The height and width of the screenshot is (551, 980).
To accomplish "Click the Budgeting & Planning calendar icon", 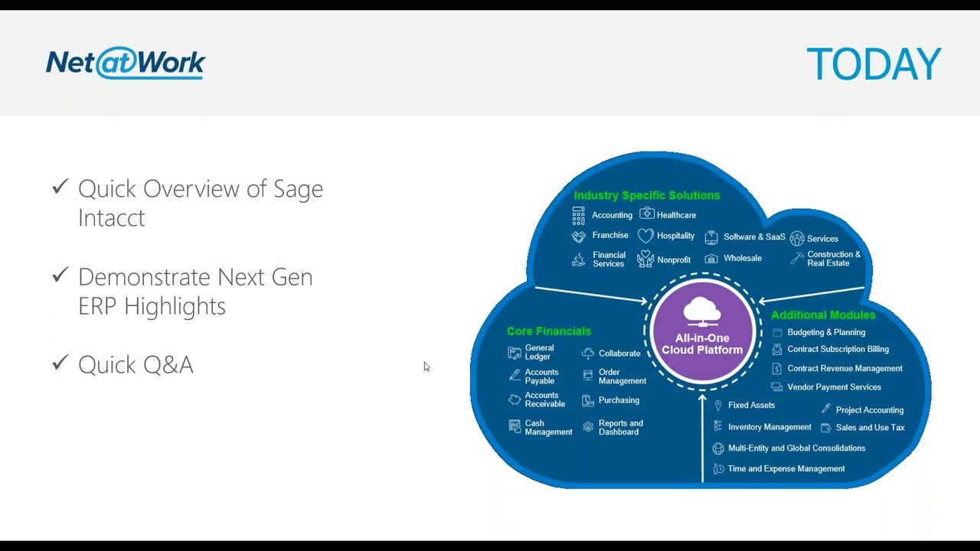I will click(777, 332).
